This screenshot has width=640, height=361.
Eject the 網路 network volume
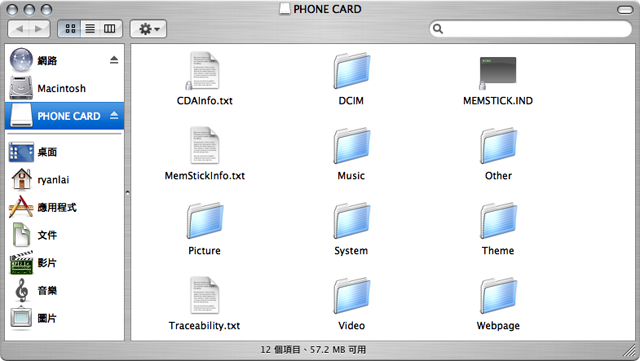click(114, 60)
